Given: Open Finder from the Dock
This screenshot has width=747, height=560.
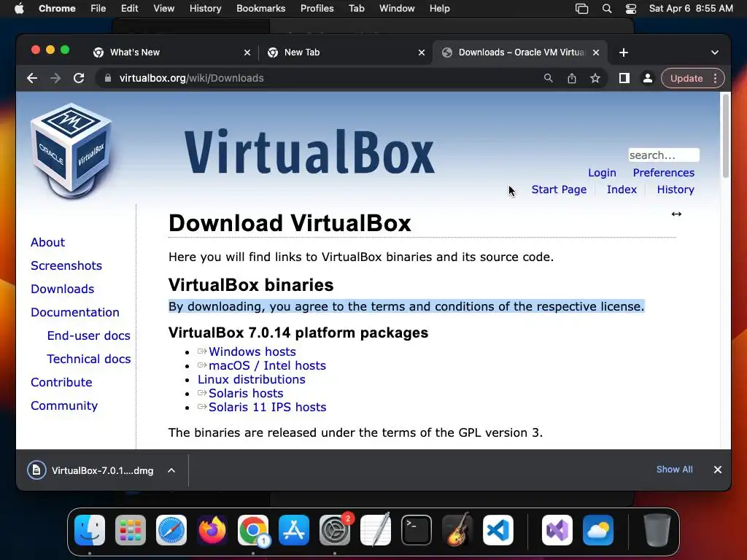Looking at the screenshot, I should pyautogui.click(x=90, y=530).
